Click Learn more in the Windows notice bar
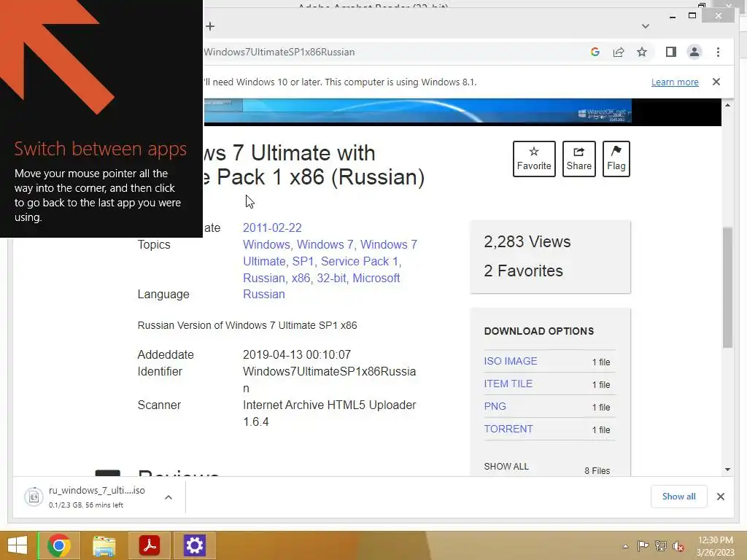The height and width of the screenshot is (560, 747). pyautogui.click(x=675, y=82)
